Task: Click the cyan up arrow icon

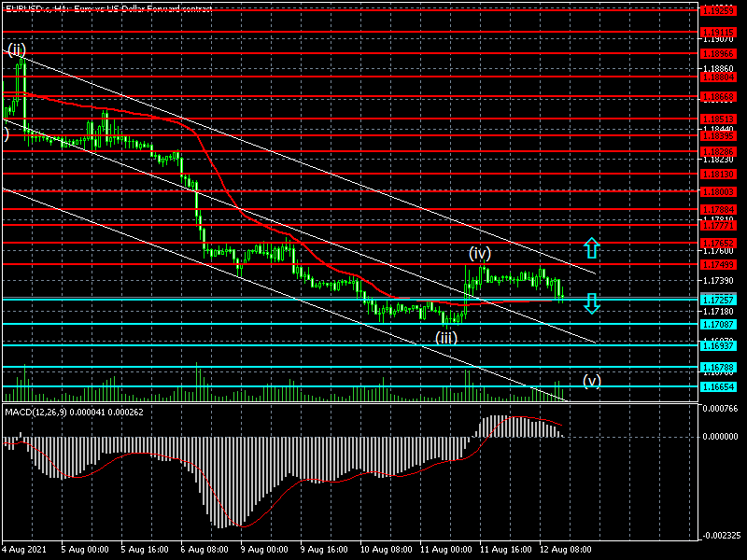Action: (591, 248)
